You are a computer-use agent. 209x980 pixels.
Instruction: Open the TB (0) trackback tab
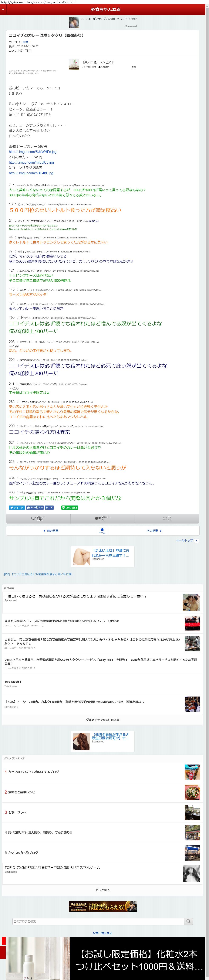coord(167,518)
